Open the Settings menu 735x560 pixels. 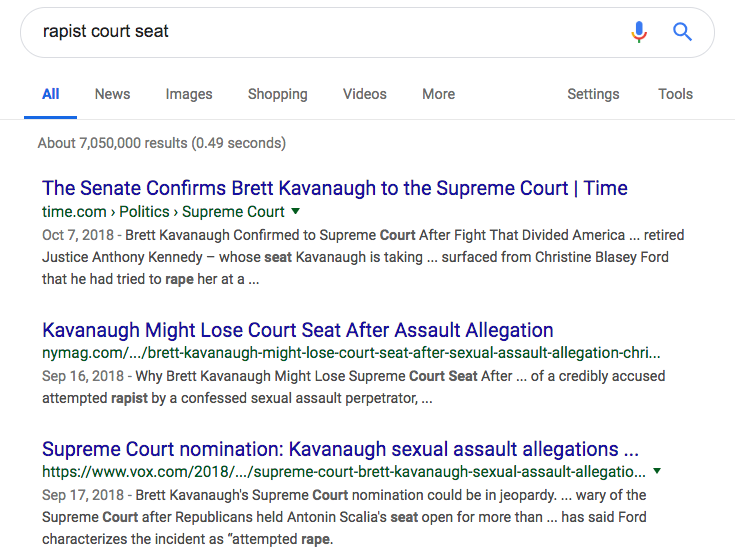593,94
